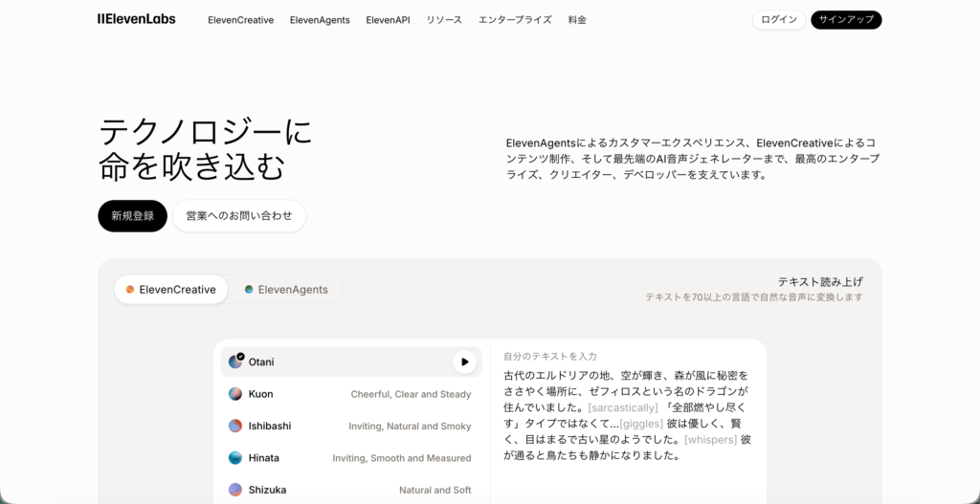Select the Kuon voice
This screenshot has height=504, width=980.
pos(351,394)
